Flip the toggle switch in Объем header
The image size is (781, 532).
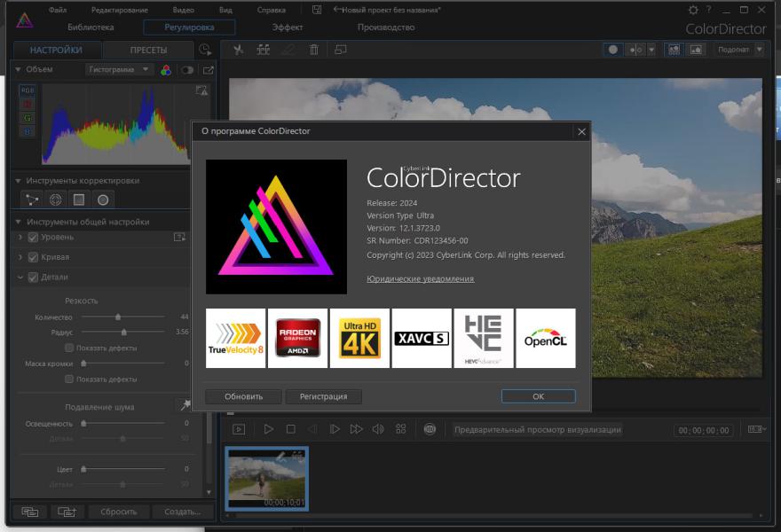coord(187,70)
